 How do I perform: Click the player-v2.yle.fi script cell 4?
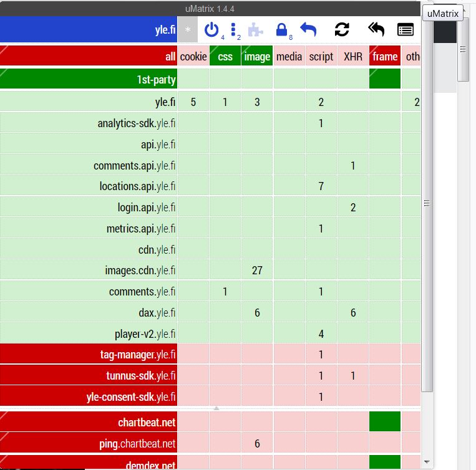coord(321,333)
